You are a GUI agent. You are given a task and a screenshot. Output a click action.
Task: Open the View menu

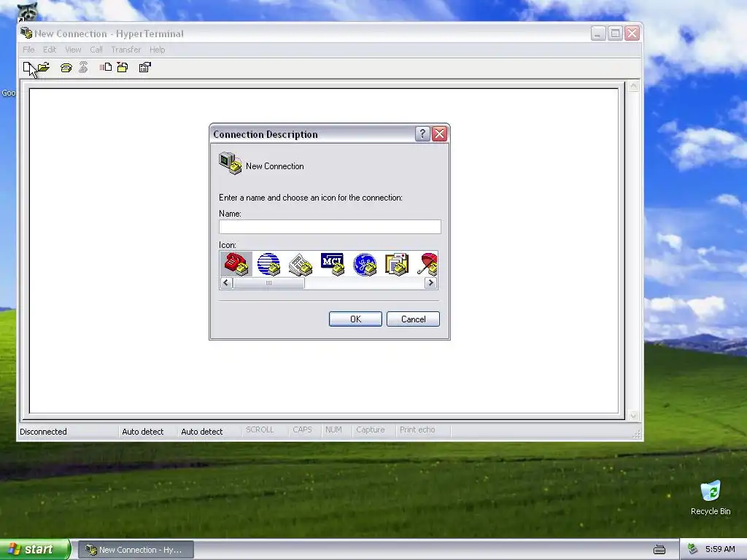(x=73, y=50)
